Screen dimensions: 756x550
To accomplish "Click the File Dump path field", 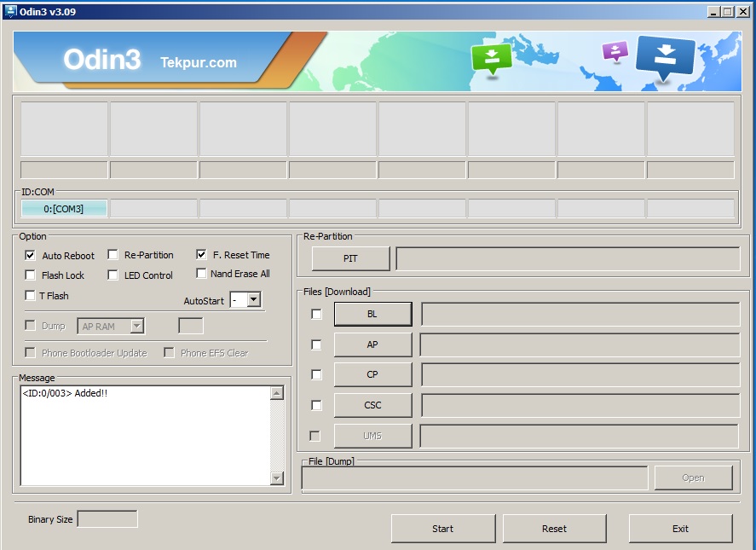I will (475, 478).
